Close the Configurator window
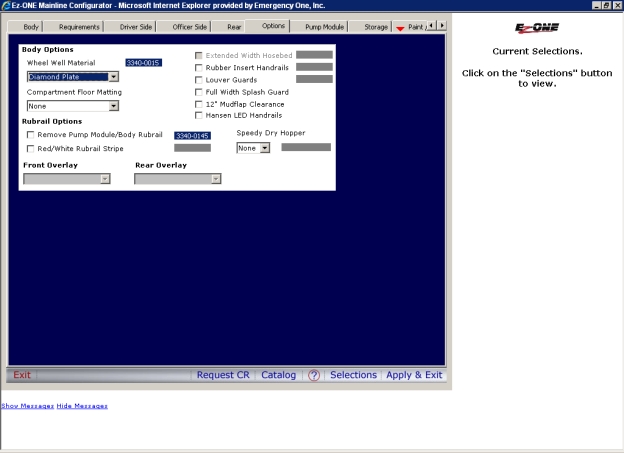 click(617, 5)
